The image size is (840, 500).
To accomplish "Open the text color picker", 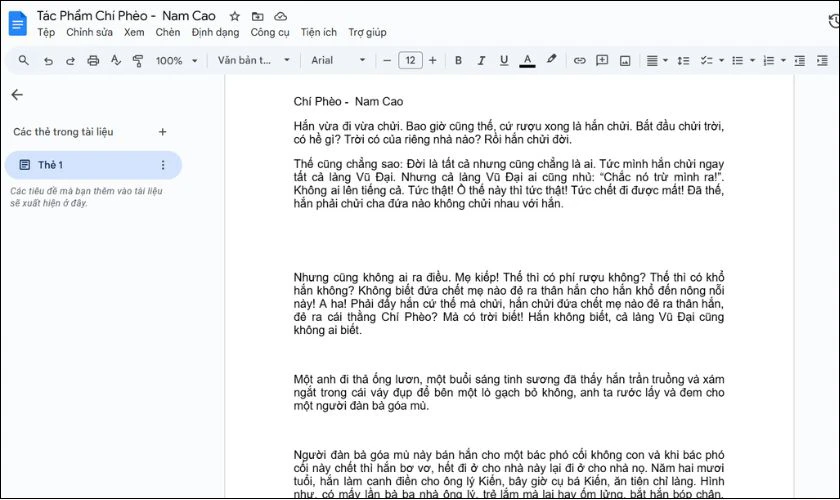I will 527,61.
